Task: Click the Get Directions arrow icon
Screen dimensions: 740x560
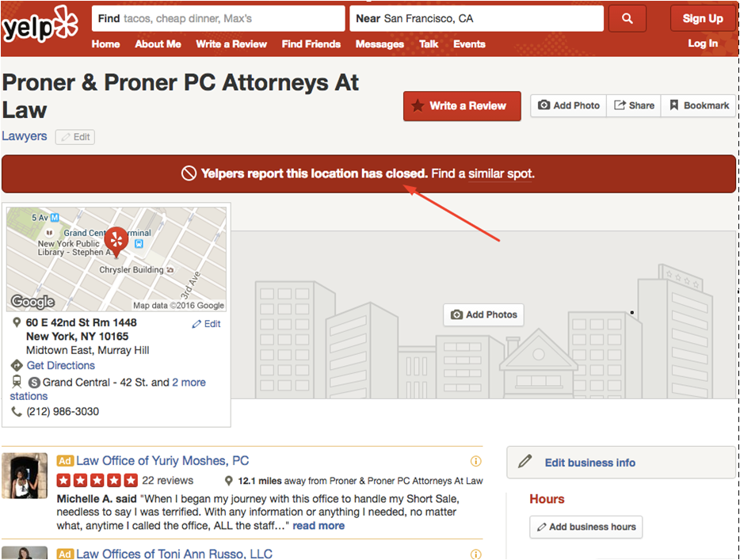Action: pyautogui.click(x=17, y=365)
